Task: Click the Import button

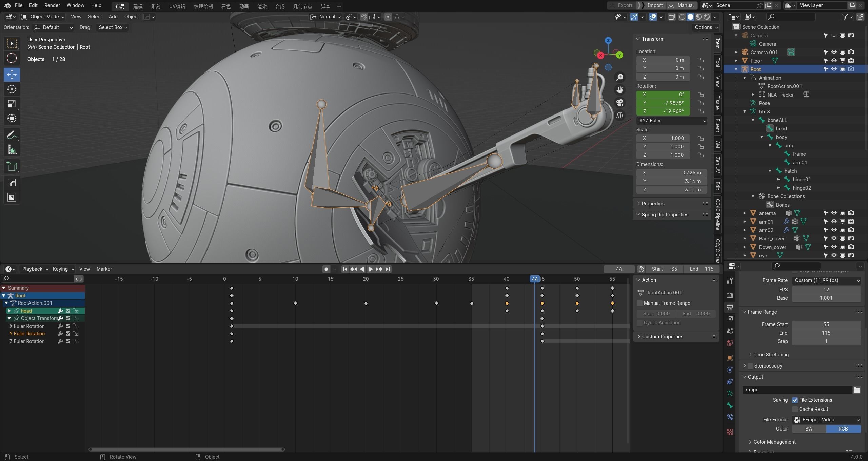Action: point(651,5)
